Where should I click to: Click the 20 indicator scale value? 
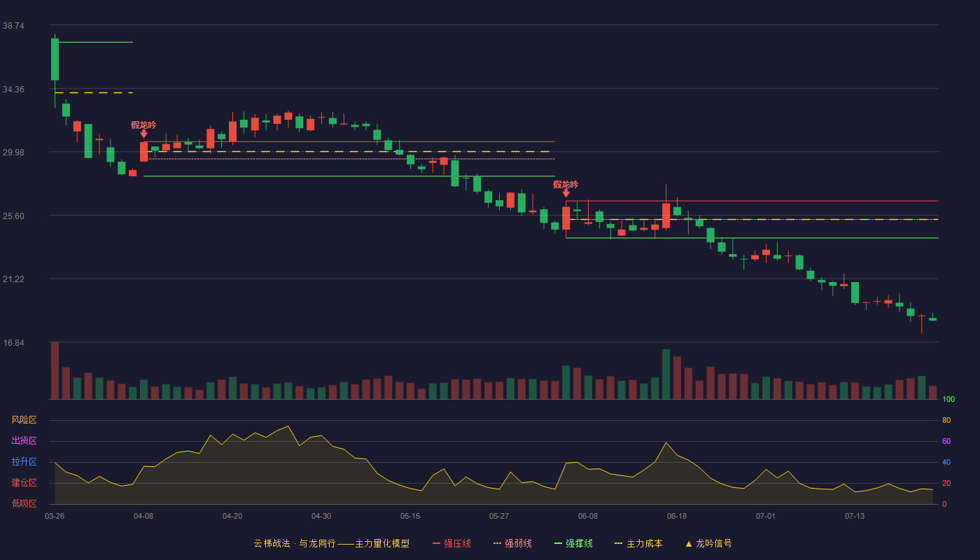click(x=946, y=483)
